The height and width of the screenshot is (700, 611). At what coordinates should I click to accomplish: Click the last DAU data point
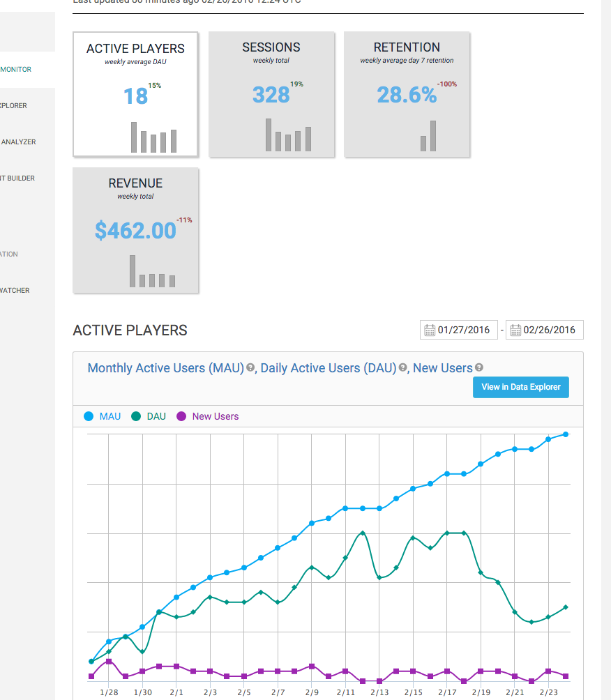point(566,607)
